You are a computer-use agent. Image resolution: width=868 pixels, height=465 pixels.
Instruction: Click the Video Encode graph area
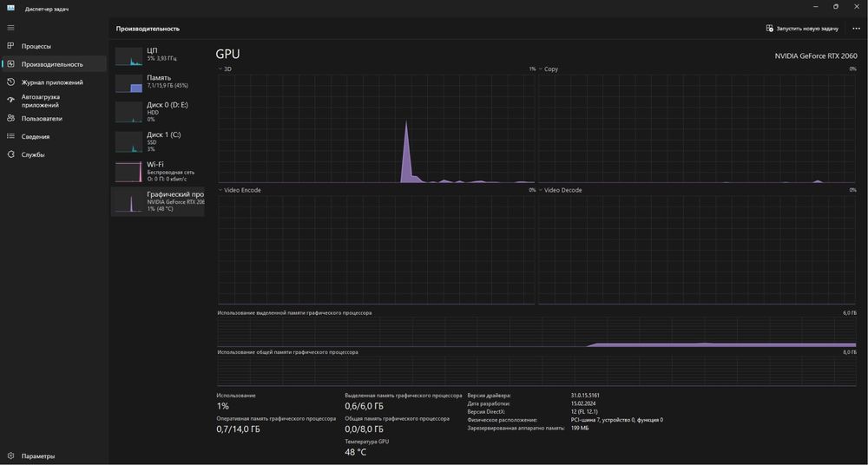click(x=377, y=249)
